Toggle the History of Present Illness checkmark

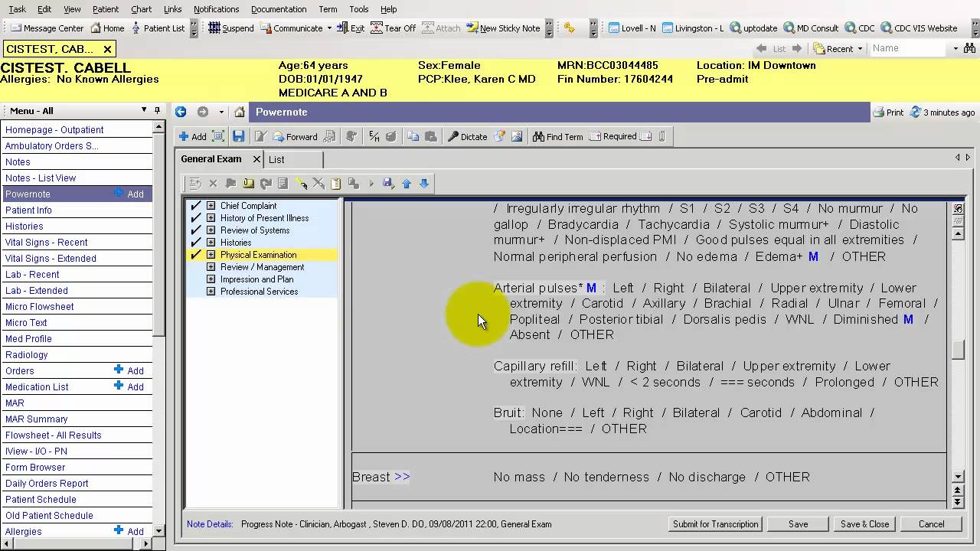click(x=195, y=218)
